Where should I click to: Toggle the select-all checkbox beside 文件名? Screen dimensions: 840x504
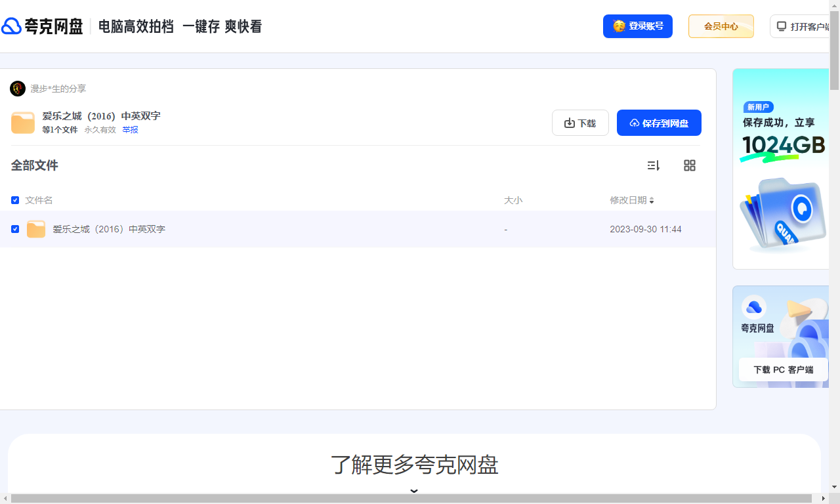click(x=15, y=200)
